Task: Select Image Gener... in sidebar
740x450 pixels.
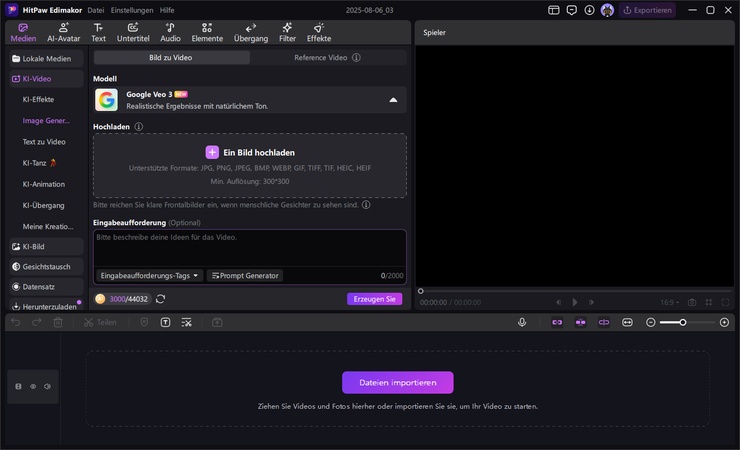Action: click(46, 121)
